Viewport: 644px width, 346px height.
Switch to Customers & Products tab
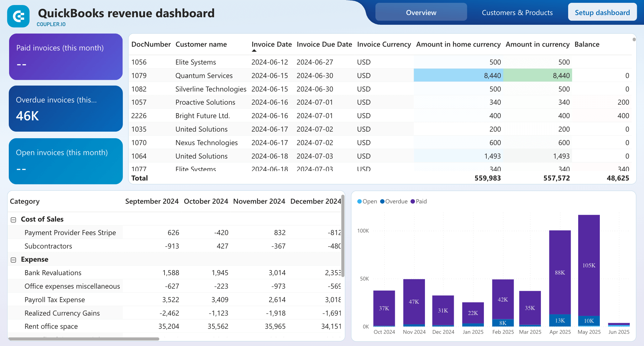(517, 13)
